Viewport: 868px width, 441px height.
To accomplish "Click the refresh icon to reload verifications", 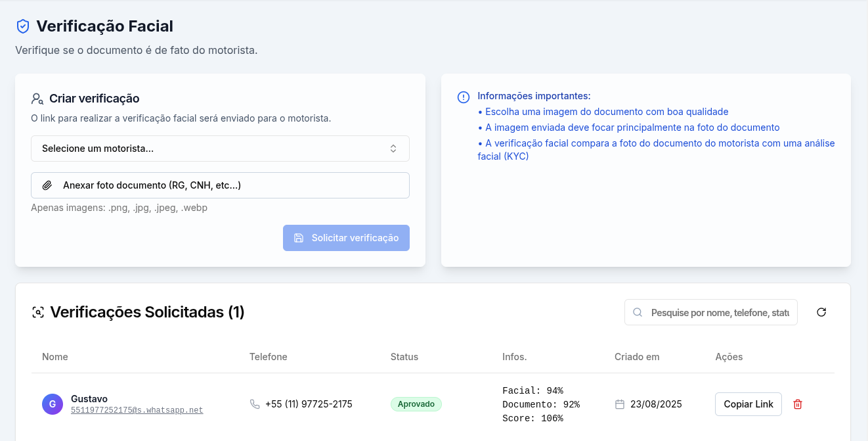I will point(821,312).
